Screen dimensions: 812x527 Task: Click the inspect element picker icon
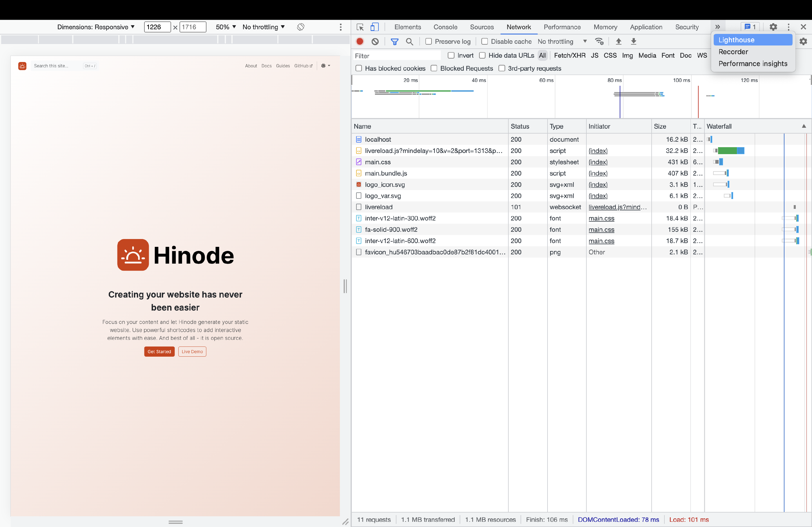[x=360, y=27]
